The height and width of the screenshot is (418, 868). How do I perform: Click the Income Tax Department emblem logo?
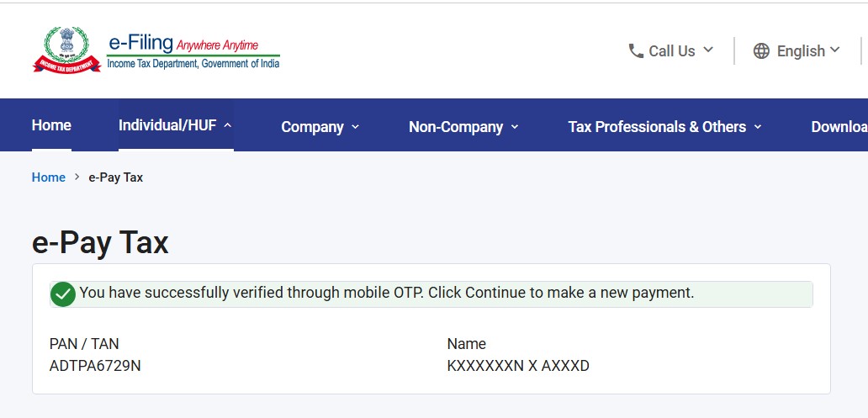click(66, 50)
